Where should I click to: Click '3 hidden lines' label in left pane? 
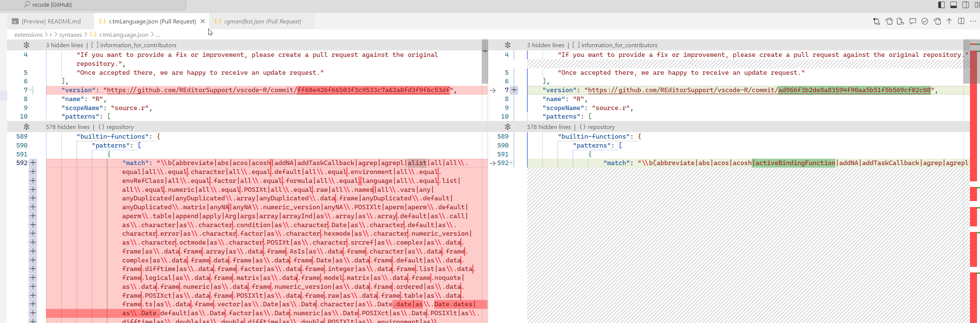[x=64, y=45]
